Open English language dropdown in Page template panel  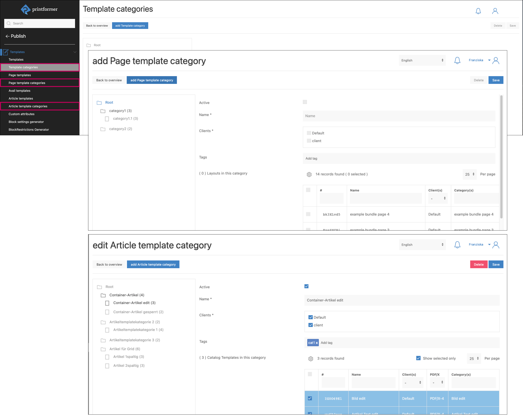(422, 60)
